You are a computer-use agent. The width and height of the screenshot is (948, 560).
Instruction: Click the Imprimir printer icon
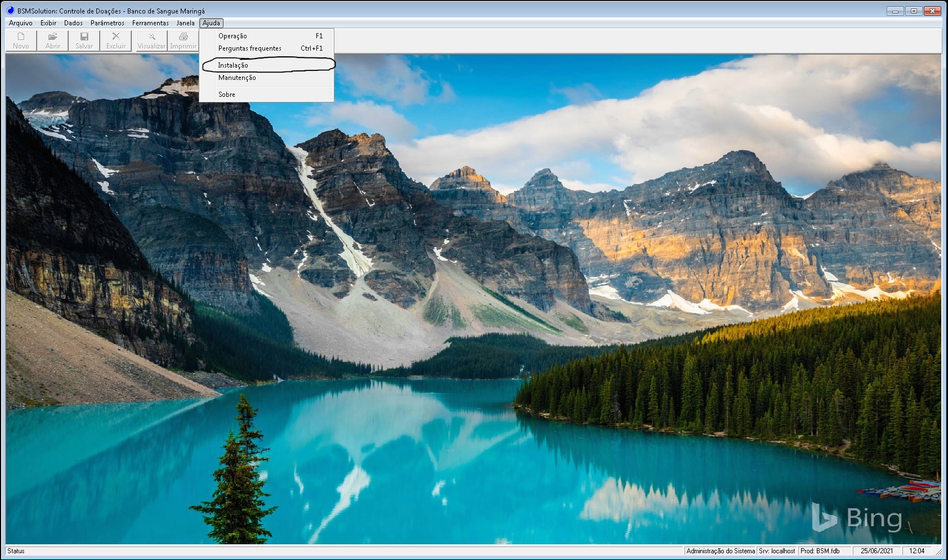coord(183,37)
